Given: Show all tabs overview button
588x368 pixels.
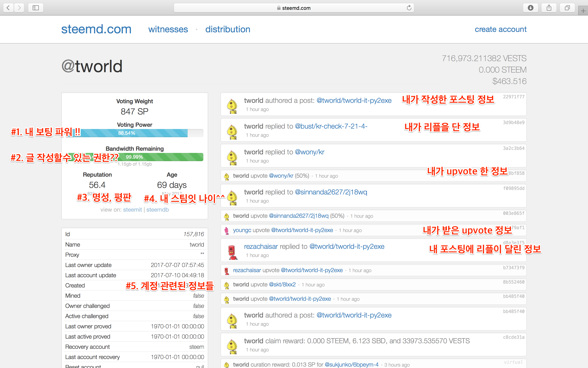Looking at the screenshot, I should [x=567, y=8].
